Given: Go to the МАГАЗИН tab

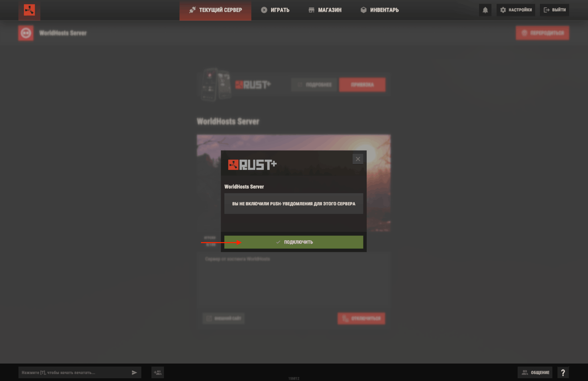Looking at the screenshot, I should point(325,10).
